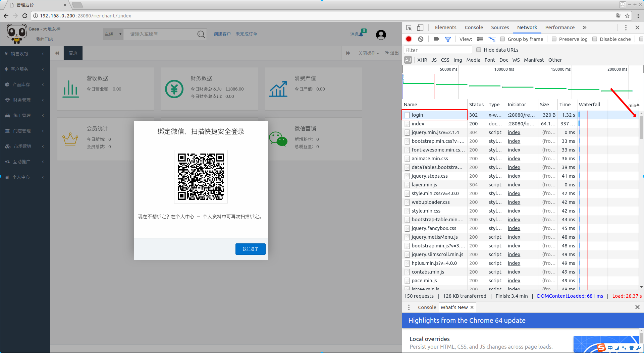Switch to large request rows view
Viewport: 644px width, 353px height.
pos(480,39)
